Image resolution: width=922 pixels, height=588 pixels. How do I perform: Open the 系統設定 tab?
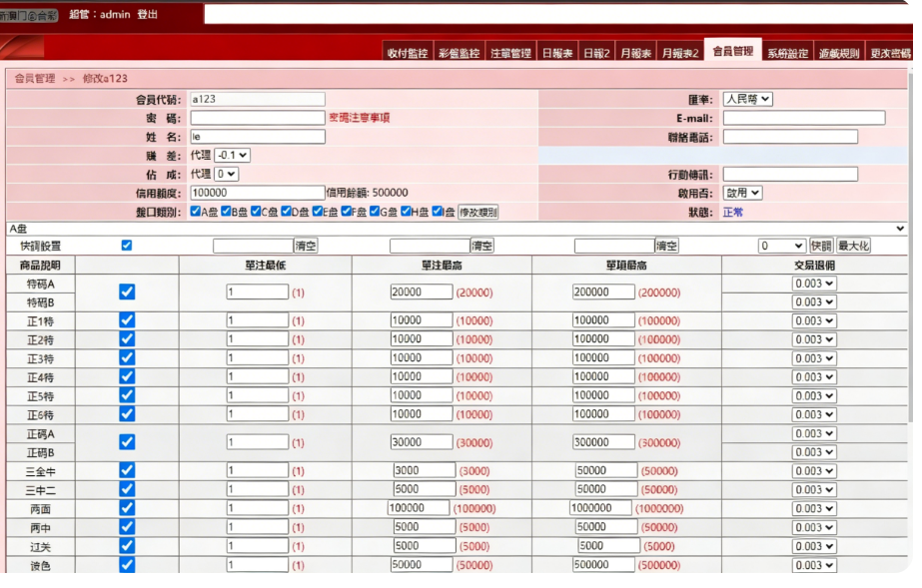787,52
